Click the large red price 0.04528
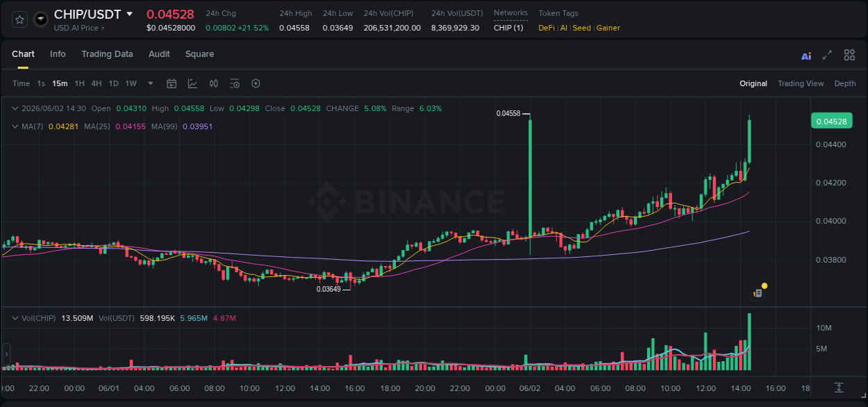 coord(170,14)
